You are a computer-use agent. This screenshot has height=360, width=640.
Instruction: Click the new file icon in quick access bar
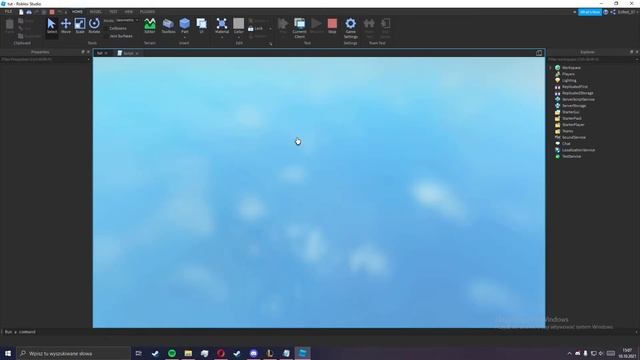pos(21,12)
